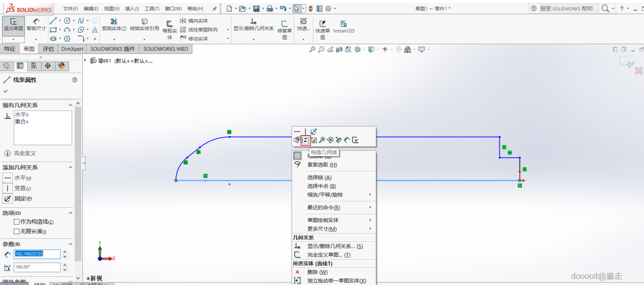
Task: Click the line length parameter field
Action: tap(37, 254)
